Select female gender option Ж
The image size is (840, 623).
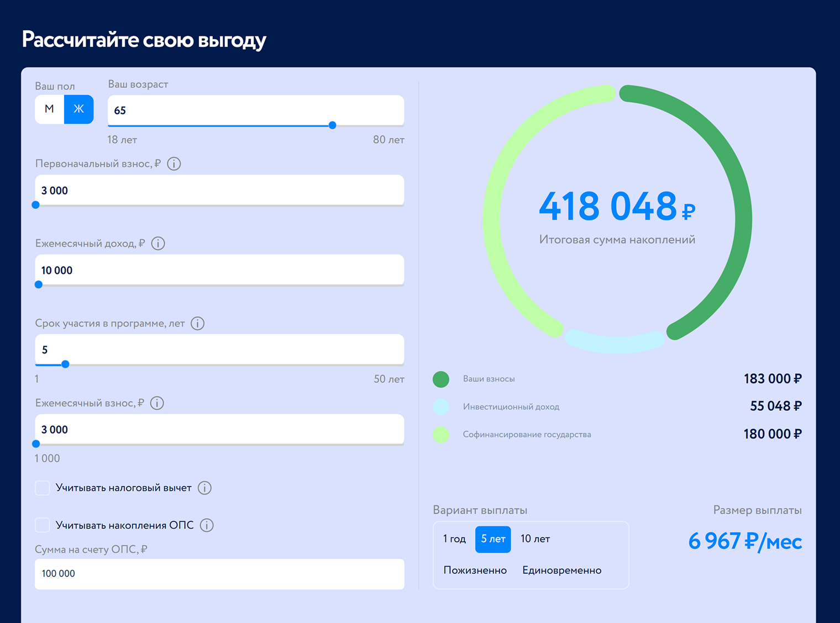coord(79,109)
